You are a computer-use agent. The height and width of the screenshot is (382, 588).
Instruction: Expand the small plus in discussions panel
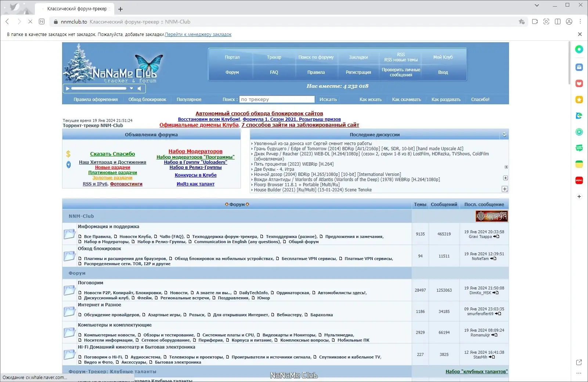tap(506, 167)
